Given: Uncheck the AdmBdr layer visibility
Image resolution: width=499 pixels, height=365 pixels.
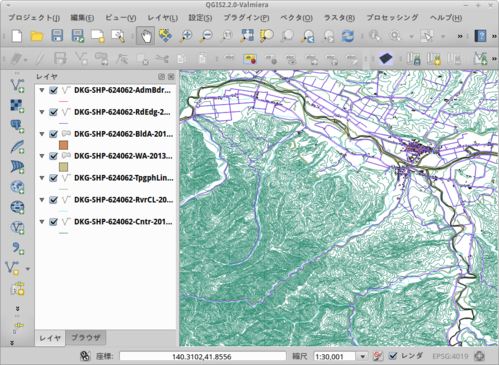Looking at the screenshot, I should point(53,90).
